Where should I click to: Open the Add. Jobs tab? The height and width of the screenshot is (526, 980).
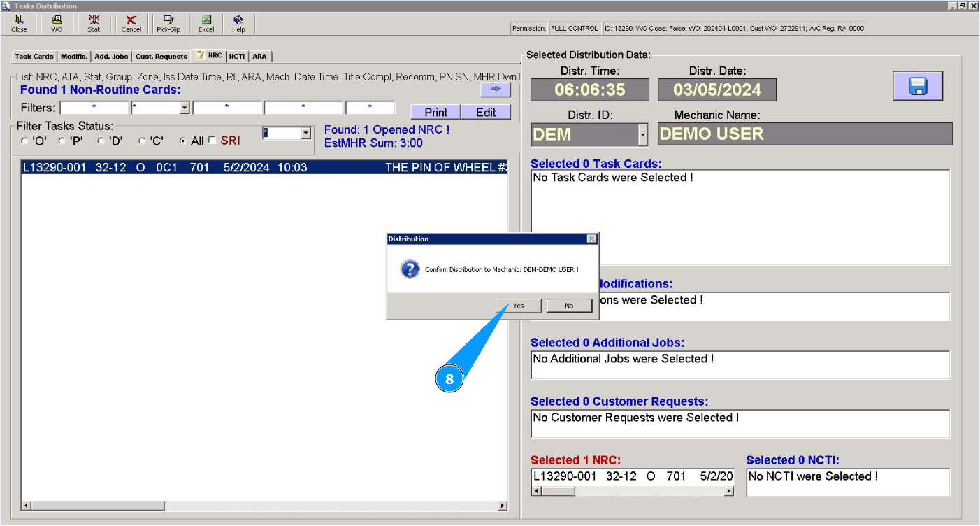coord(111,57)
